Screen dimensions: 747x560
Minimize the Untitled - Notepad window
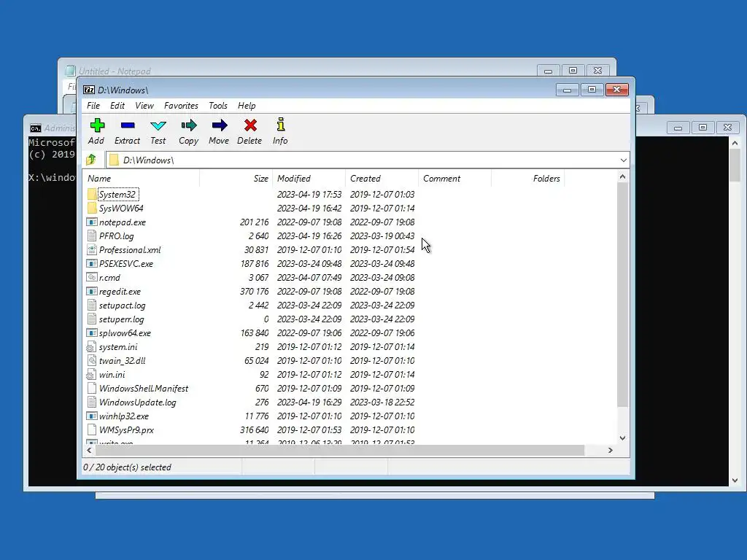pyautogui.click(x=549, y=71)
